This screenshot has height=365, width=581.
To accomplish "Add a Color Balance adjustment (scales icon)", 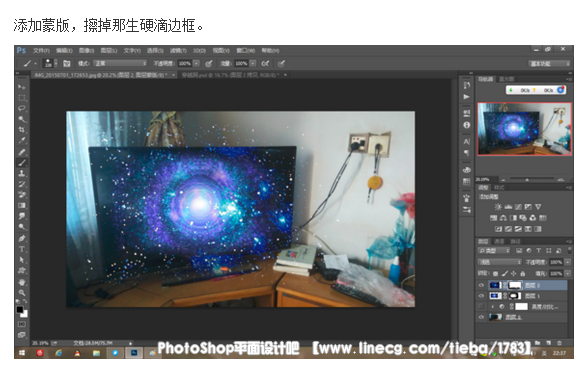I will click(x=503, y=218).
